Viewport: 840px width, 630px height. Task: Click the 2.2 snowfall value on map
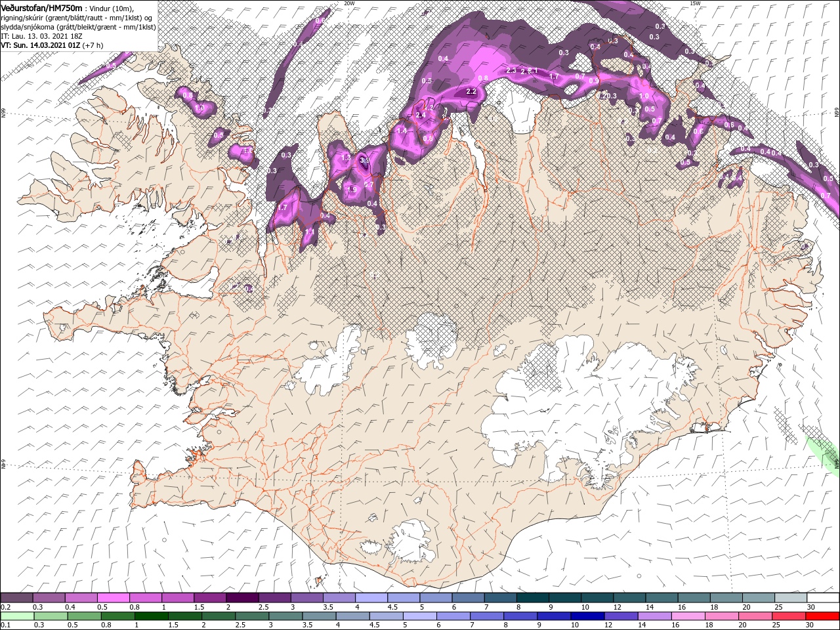471,92
